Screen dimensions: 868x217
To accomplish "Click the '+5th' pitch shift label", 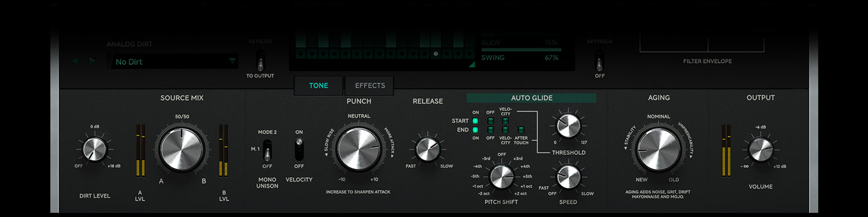I will (527, 176).
